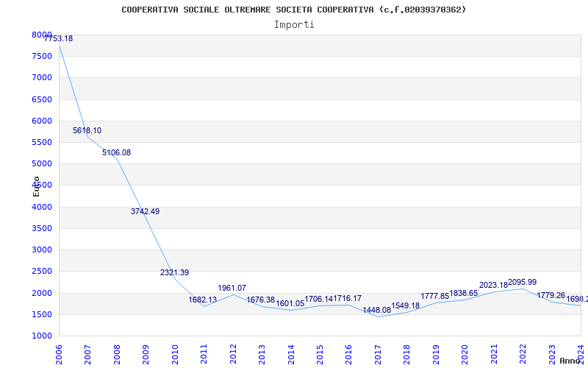Click the data label 1716.17
This screenshot has width=588, height=368.
(348, 299)
